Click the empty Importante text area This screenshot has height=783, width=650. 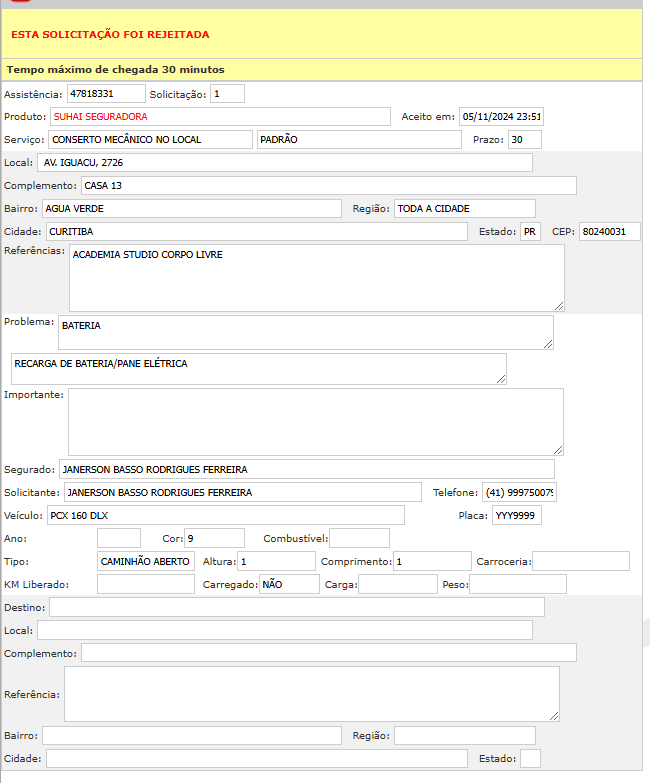315,422
